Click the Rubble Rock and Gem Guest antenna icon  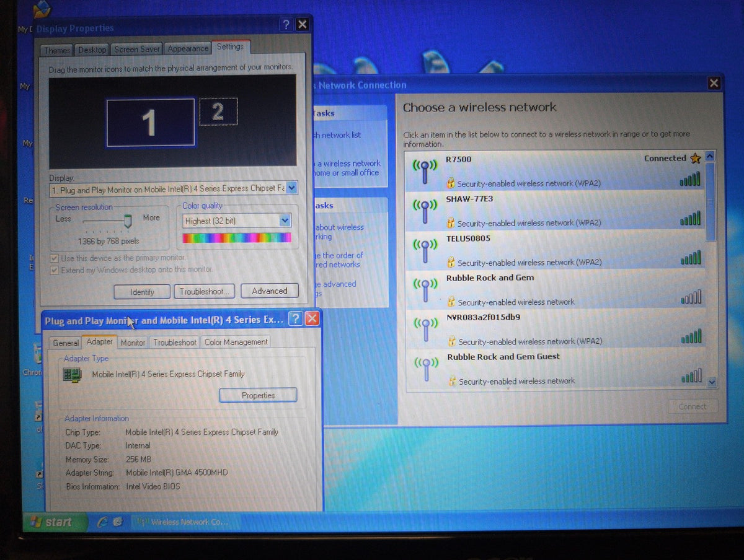427,369
